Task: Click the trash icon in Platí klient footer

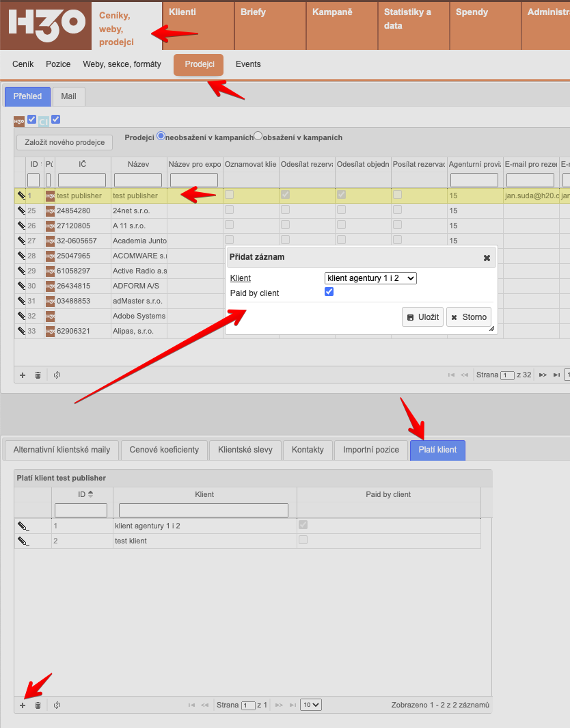Action: [38, 705]
